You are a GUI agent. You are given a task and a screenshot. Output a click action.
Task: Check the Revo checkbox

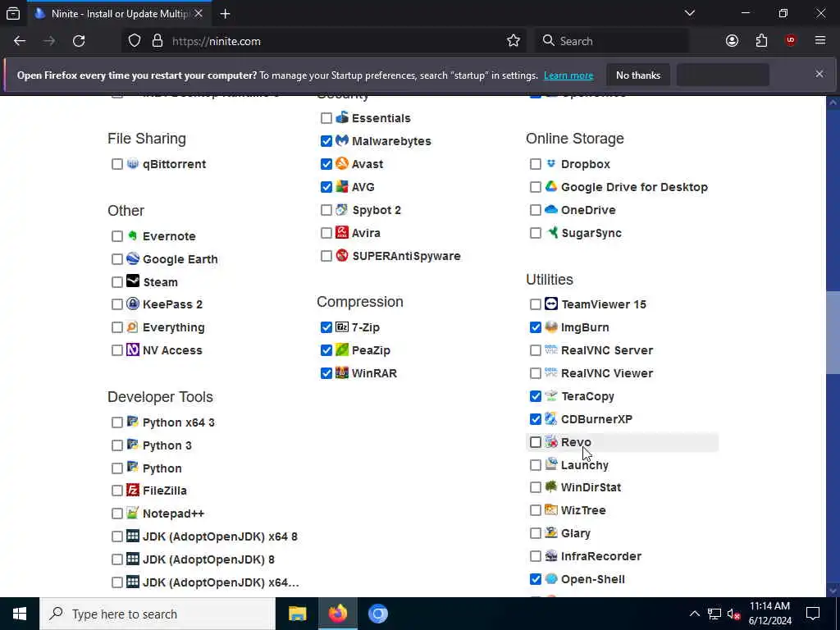click(x=535, y=442)
